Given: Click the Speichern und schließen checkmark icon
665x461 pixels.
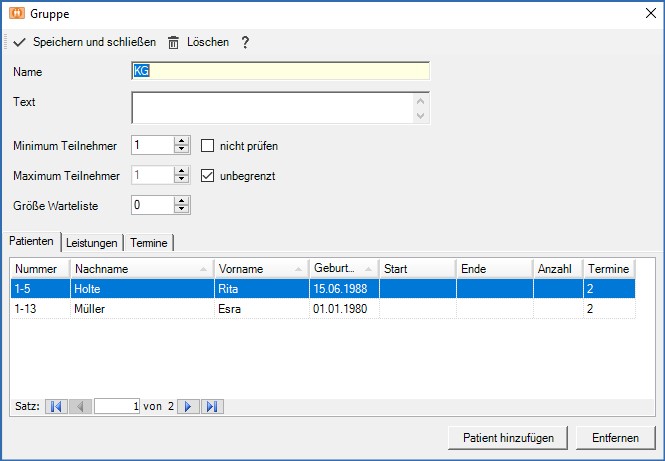Looking at the screenshot, I should click(20, 42).
